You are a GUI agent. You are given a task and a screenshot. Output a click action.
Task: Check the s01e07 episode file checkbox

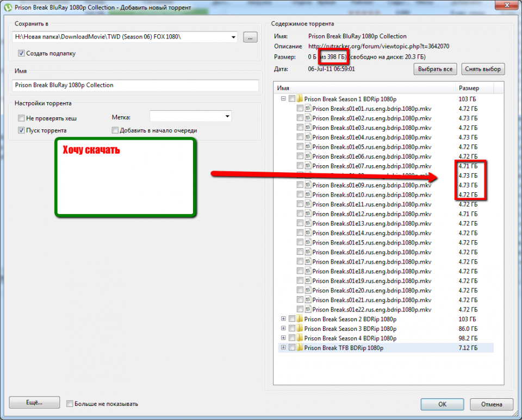point(300,166)
